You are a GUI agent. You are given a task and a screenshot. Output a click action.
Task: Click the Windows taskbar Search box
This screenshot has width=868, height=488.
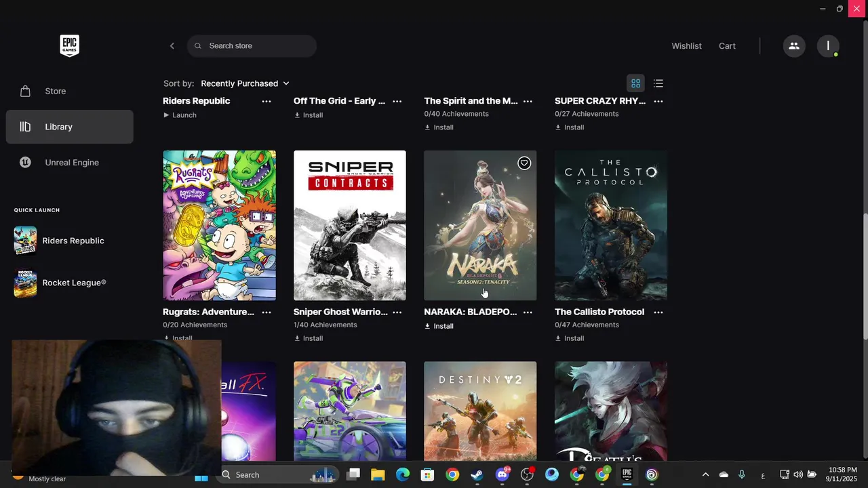pyautogui.click(x=278, y=475)
